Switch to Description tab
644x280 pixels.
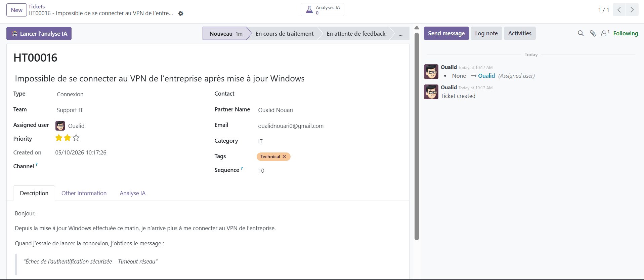click(34, 193)
